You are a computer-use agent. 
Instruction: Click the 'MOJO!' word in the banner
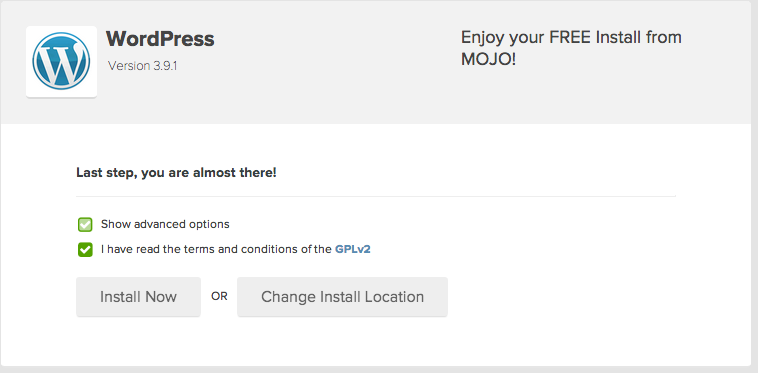click(488, 59)
